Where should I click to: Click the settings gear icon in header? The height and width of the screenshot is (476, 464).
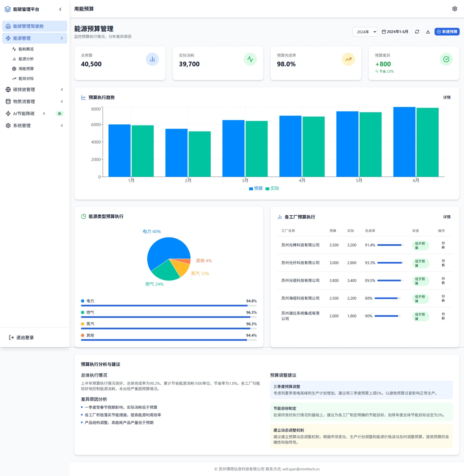454,9
